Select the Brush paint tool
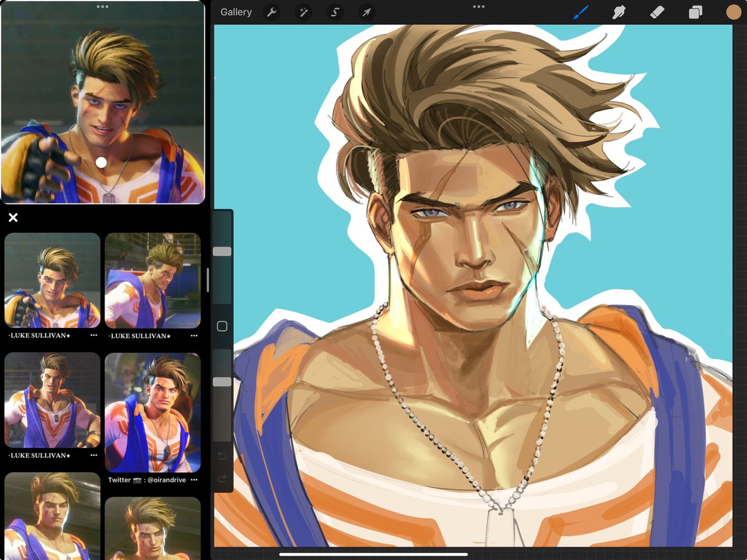747x560 pixels. pyautogui.click(x=581, y=12)
